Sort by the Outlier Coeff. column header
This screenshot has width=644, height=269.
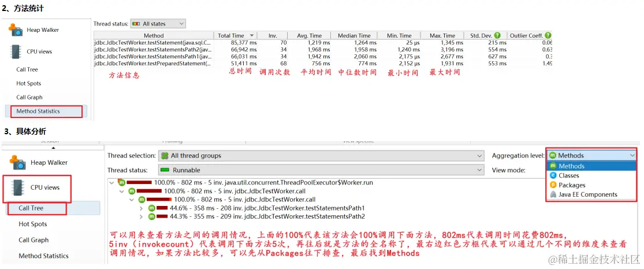(x=530, y=35)
